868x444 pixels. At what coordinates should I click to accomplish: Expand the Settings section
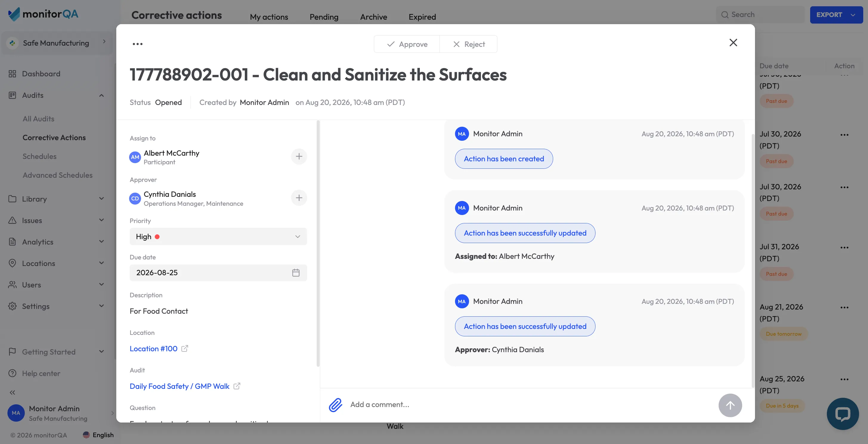point(101,306)
